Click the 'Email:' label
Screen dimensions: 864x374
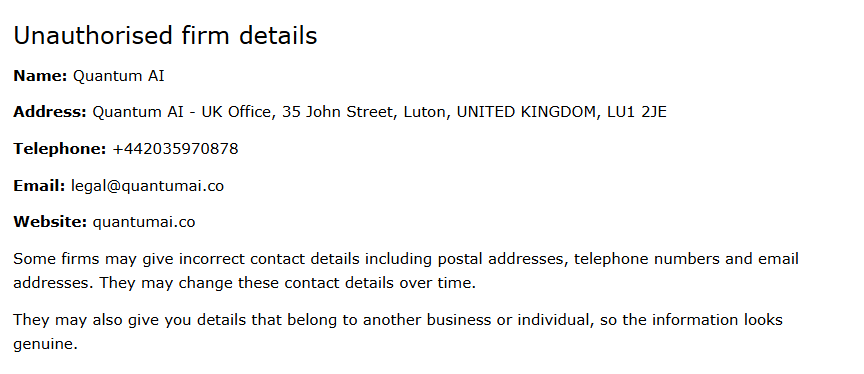tap(39, 186)
